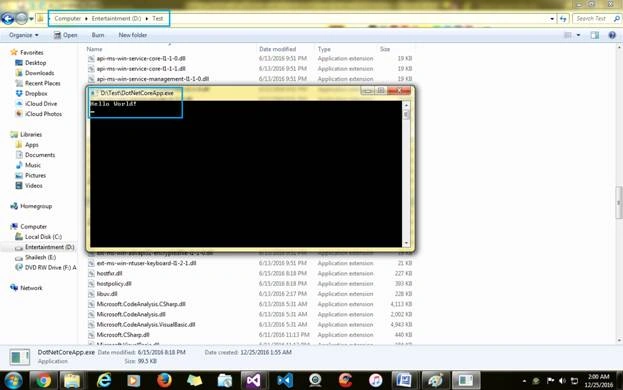
Task: Click the Back navigation arrow
Action: pyautogui.click(x=7, y=18)
